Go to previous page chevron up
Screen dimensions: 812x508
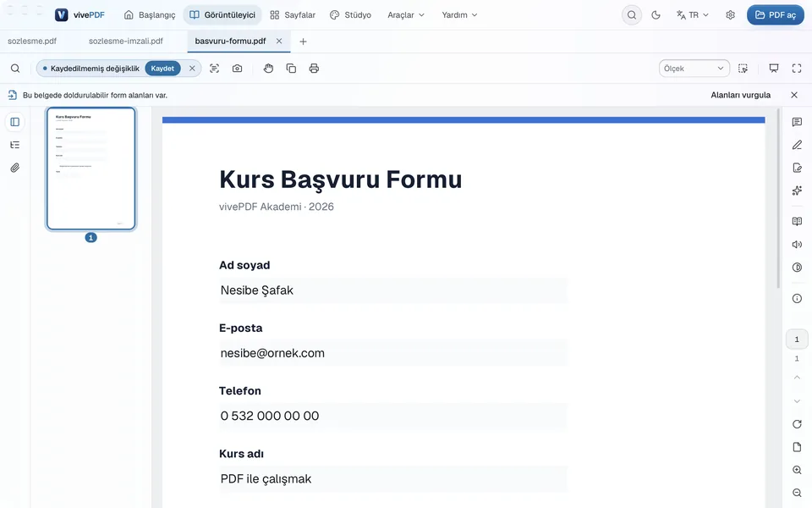click(x=797, y=378)
